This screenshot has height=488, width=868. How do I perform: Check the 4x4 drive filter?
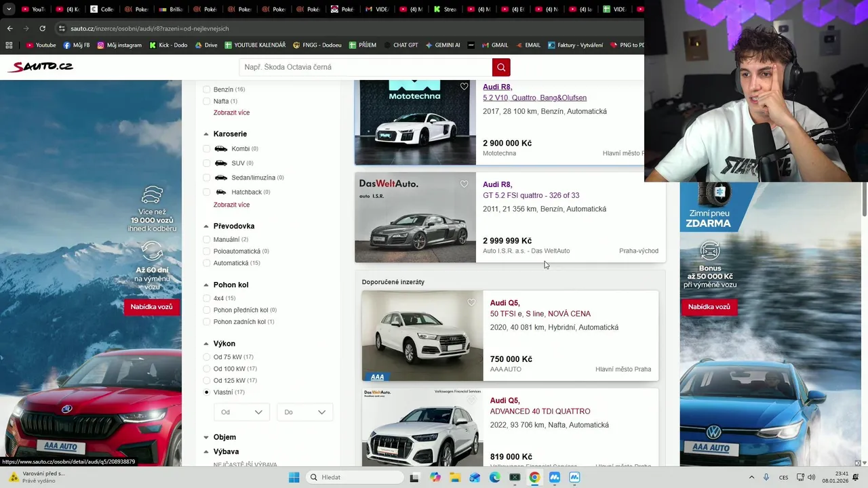coord(207,298)
